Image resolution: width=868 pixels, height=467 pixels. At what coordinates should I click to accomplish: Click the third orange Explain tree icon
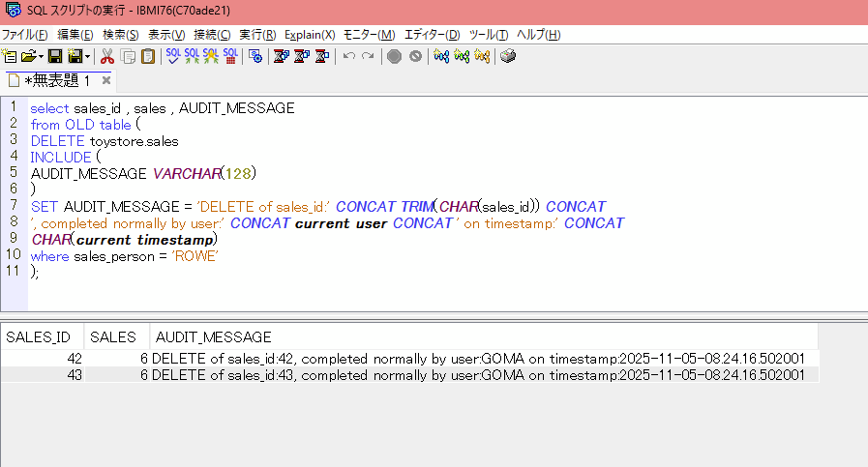482,56
